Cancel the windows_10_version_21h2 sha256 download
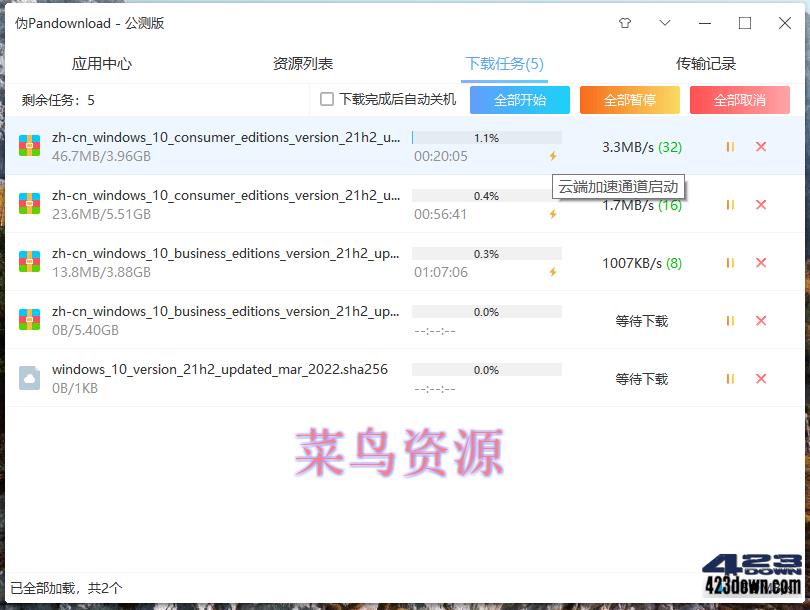The image size is (810, 610). (760, 379)
